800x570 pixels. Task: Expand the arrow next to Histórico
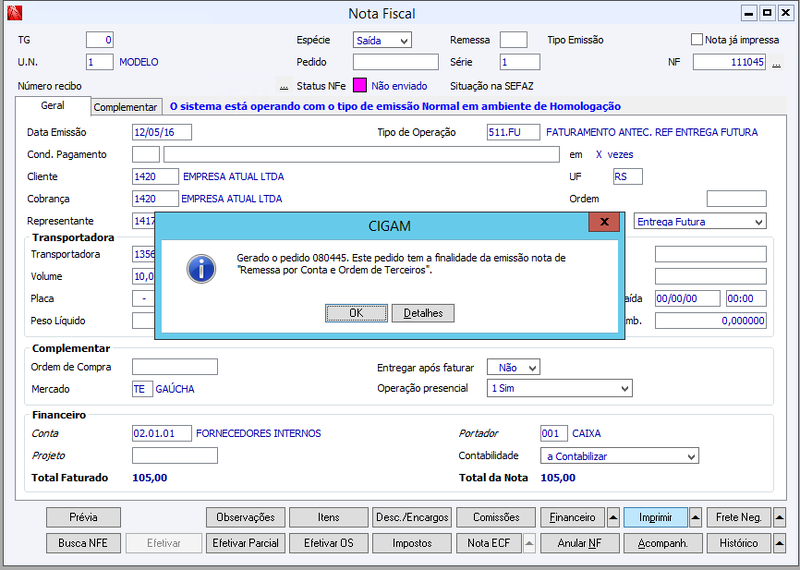point(779,543)
